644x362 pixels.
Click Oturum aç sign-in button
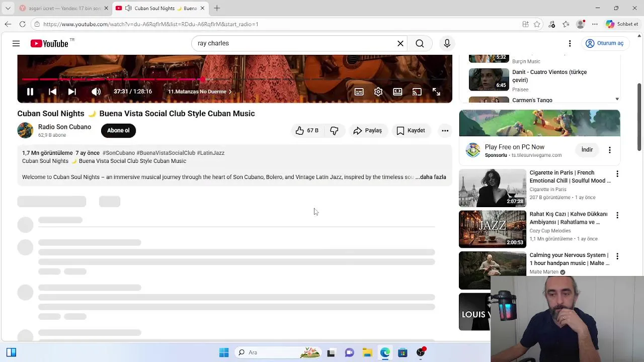coord(605,43)
